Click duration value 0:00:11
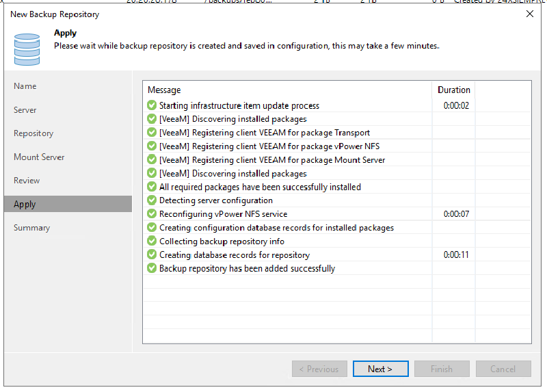This screenshot has height=392, width=547. tap(456, 254)
